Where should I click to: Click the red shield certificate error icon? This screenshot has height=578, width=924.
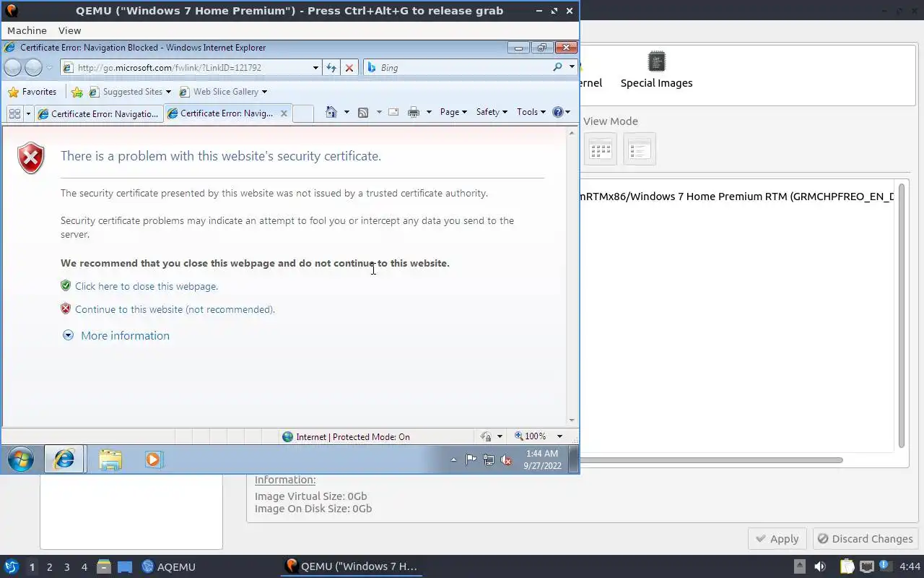tap(31, 158)
